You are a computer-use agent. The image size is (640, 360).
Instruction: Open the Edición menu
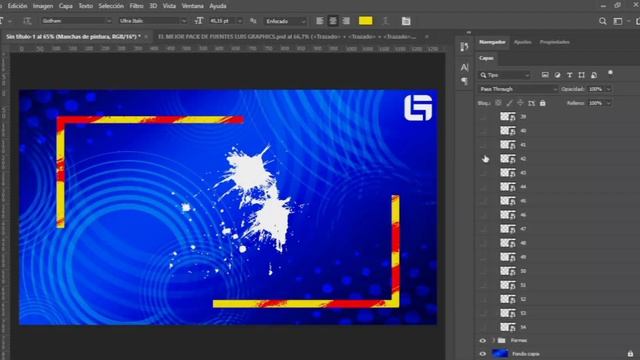click(x=18, y=6)
